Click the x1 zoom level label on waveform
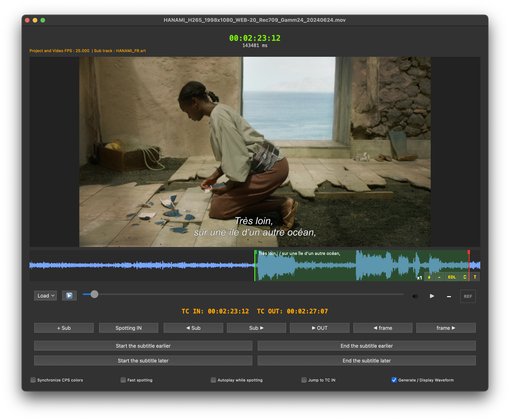 point(419,278)
